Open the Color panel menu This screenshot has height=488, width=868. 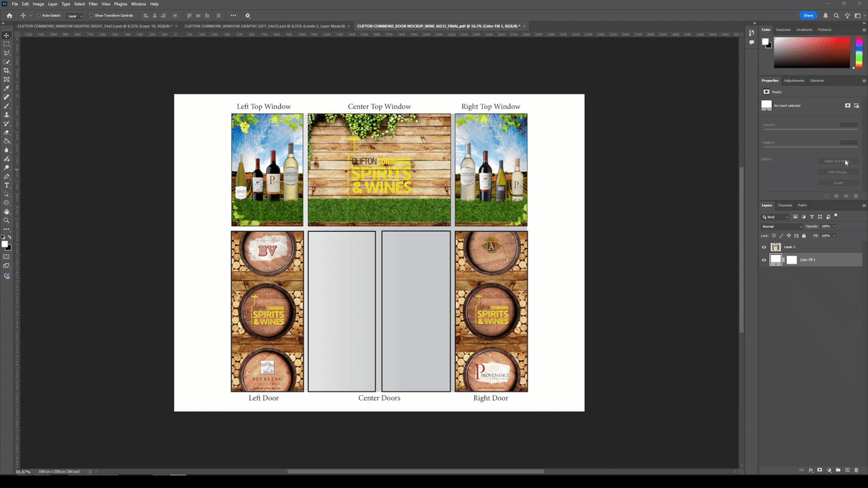tap(864, 30)
